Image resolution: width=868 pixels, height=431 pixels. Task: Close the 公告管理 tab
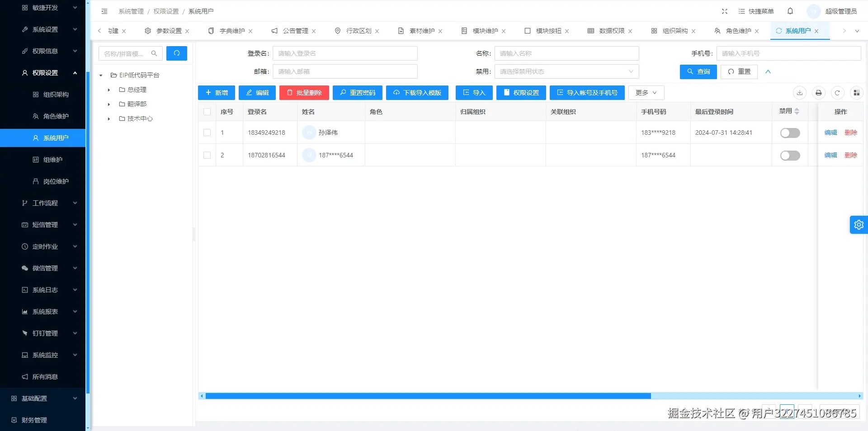(314, 31)
